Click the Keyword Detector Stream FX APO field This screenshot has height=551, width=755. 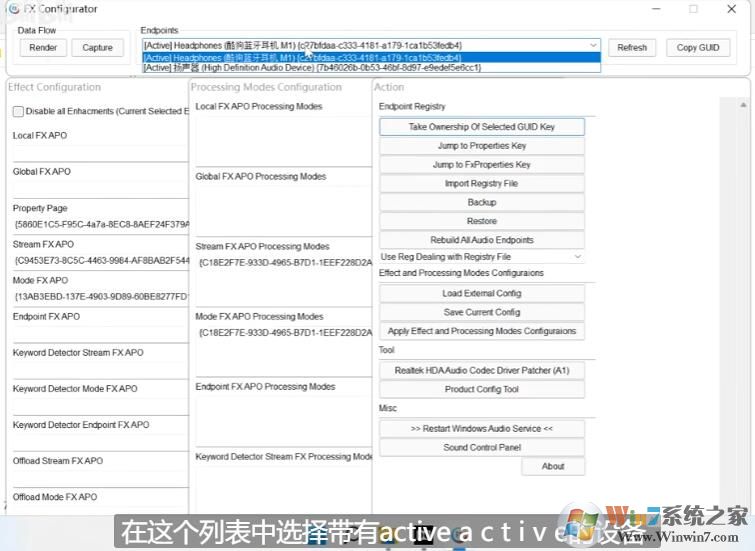[101, 370]
